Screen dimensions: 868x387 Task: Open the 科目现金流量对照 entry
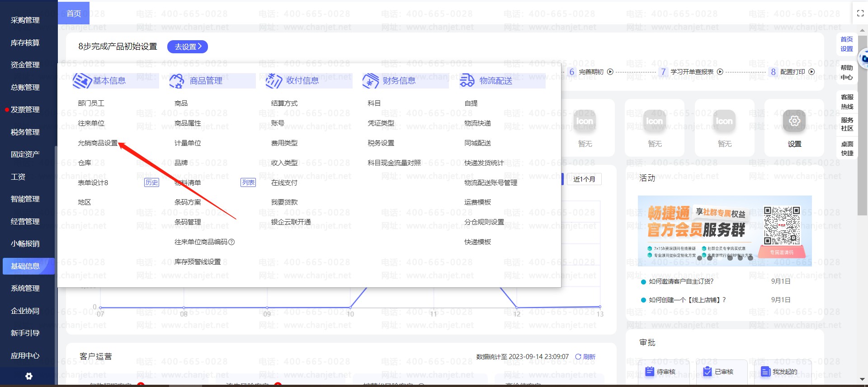394,163
